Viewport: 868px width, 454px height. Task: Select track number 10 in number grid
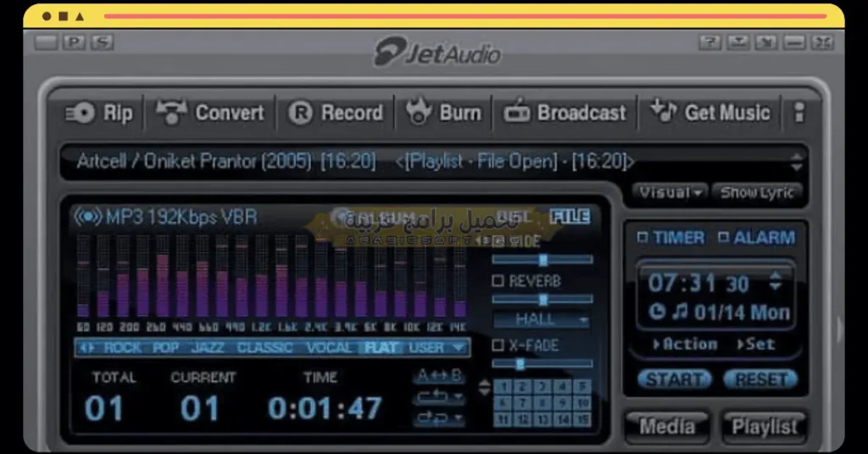click(x=582, y=402)
